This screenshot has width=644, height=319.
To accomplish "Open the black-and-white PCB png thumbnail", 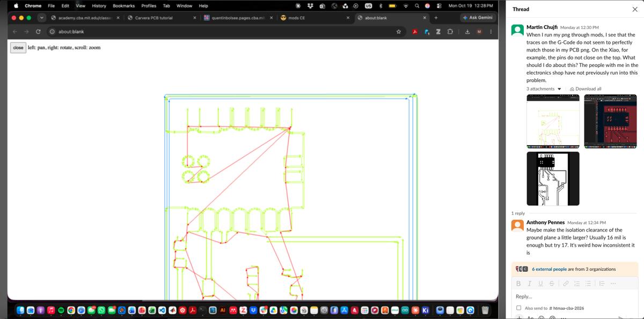I will click(553, 179).
